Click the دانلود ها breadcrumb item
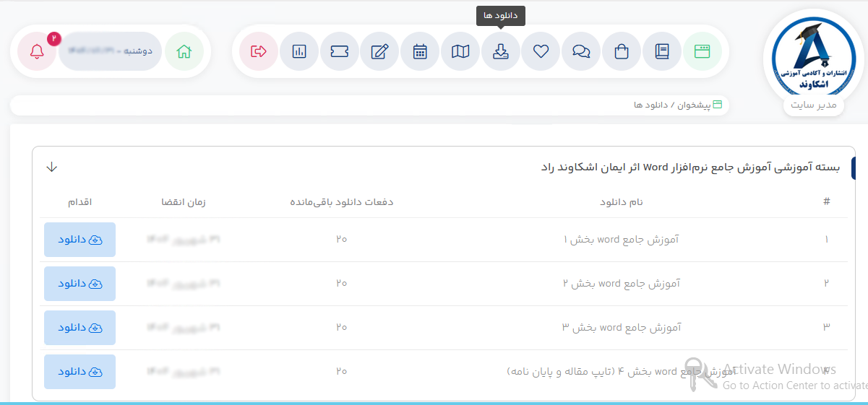This screenshot has width=868, height=405. pyautogui.click(x=652, y=105)
